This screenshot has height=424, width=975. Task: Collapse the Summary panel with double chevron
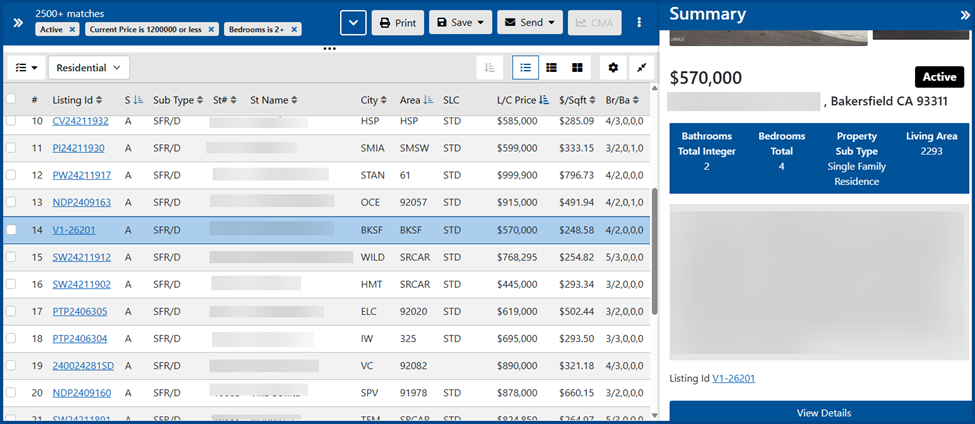pyautogui.click(x=964, y=15)
